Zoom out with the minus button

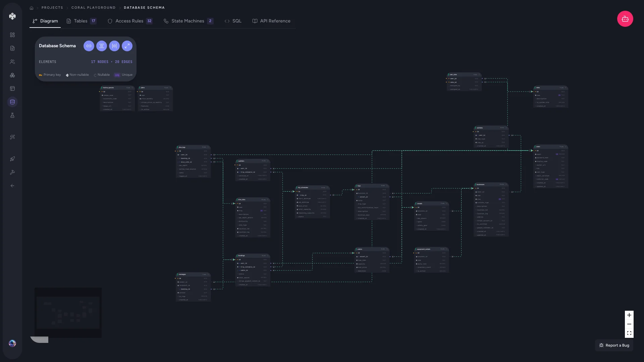[x=629, y=324]
